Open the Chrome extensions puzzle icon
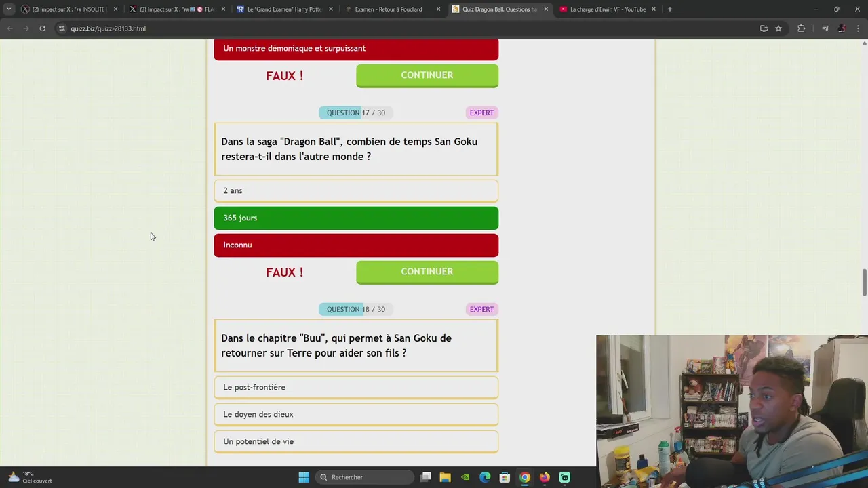 [x=801, y=28]
